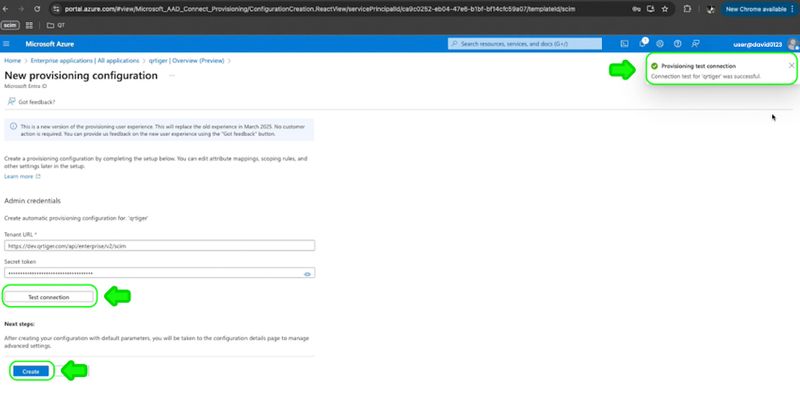Click the Secret token input field
Image resolution: width=800 pixels, height=400 pixels.
(x=160, y=273)
